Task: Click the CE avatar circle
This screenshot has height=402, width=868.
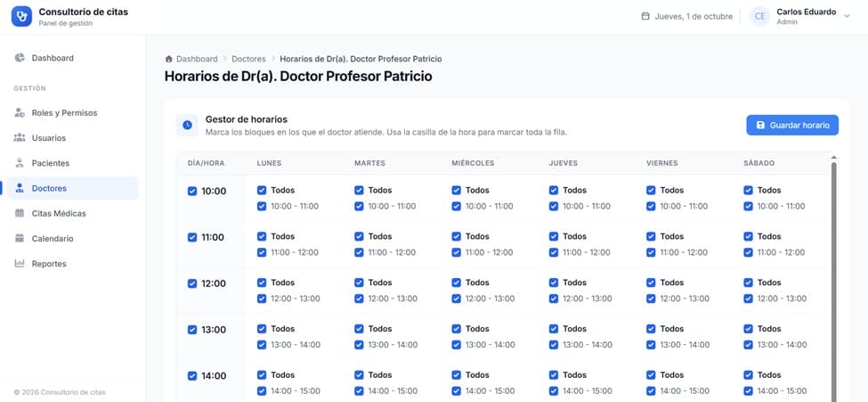Action: point(760,17)
